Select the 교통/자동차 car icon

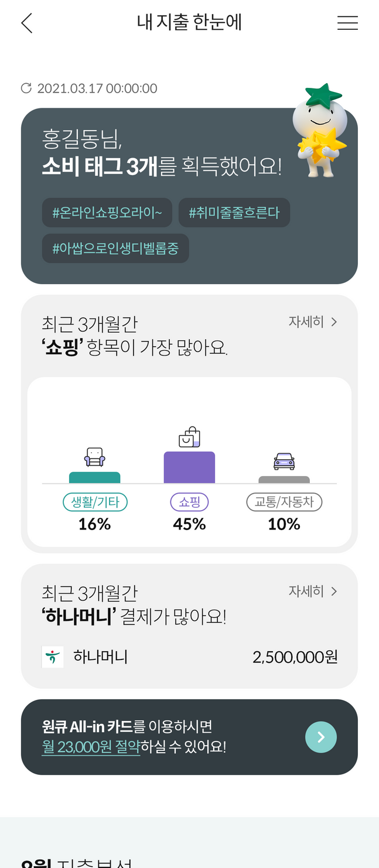284,462
